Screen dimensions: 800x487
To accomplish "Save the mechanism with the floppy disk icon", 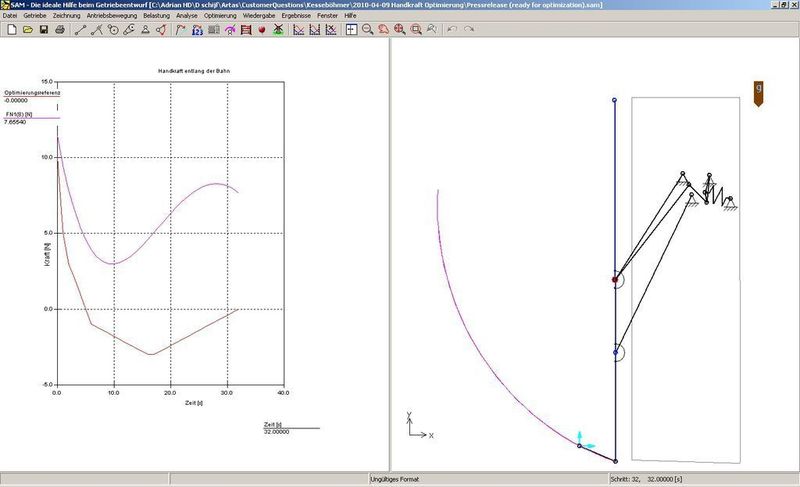I will click(x=43, y=30).
